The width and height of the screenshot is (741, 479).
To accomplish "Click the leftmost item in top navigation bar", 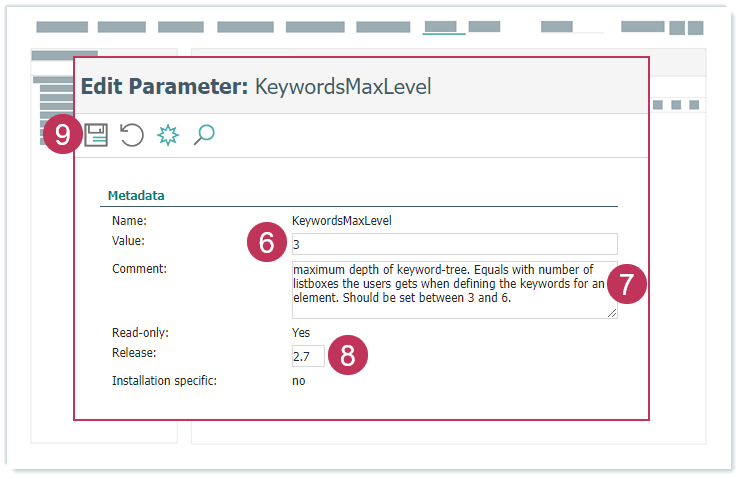I will [62, 27].
